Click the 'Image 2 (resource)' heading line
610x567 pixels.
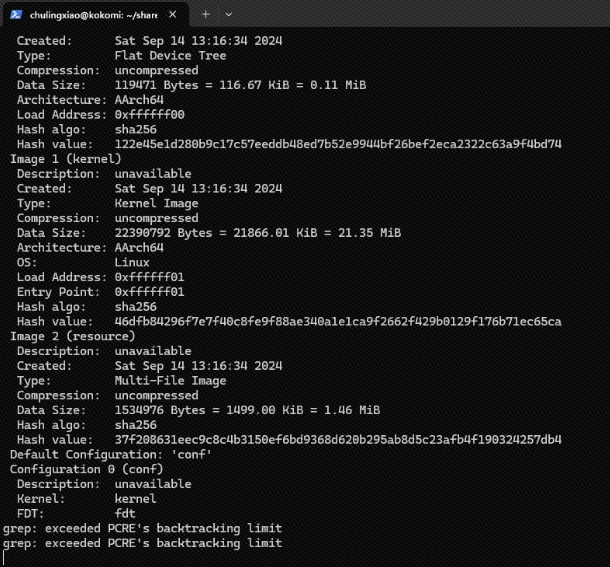coord(73,336)
